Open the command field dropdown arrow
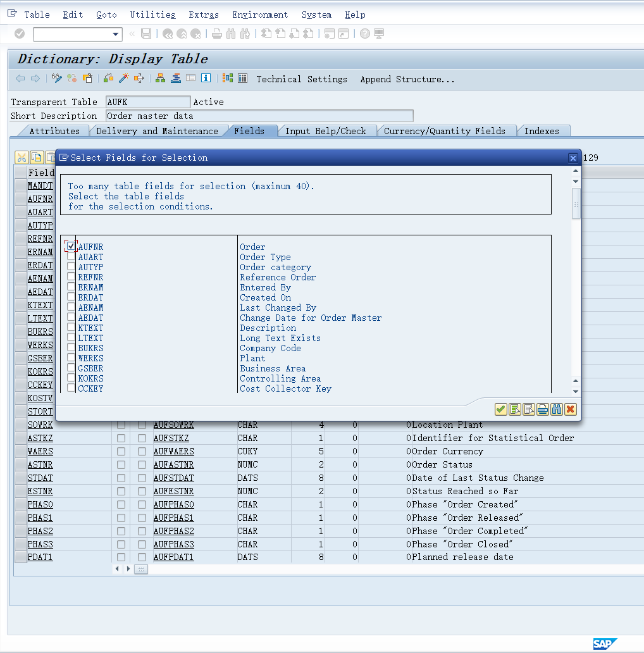 [115, 34]
